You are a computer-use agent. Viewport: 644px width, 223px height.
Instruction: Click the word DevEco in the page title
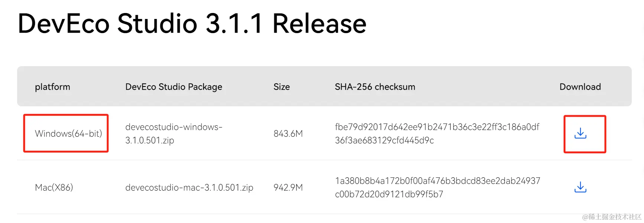tap(64, 24)
